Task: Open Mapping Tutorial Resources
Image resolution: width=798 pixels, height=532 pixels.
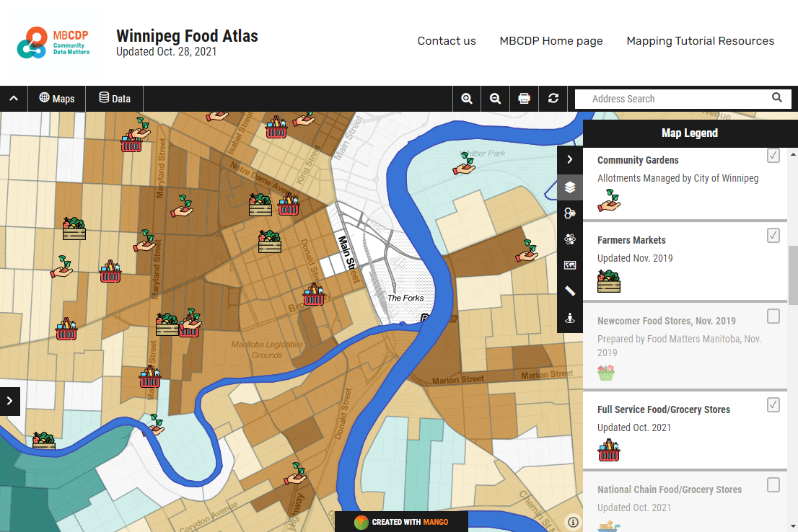Action: pyautogui.click(x=701, y=40)
